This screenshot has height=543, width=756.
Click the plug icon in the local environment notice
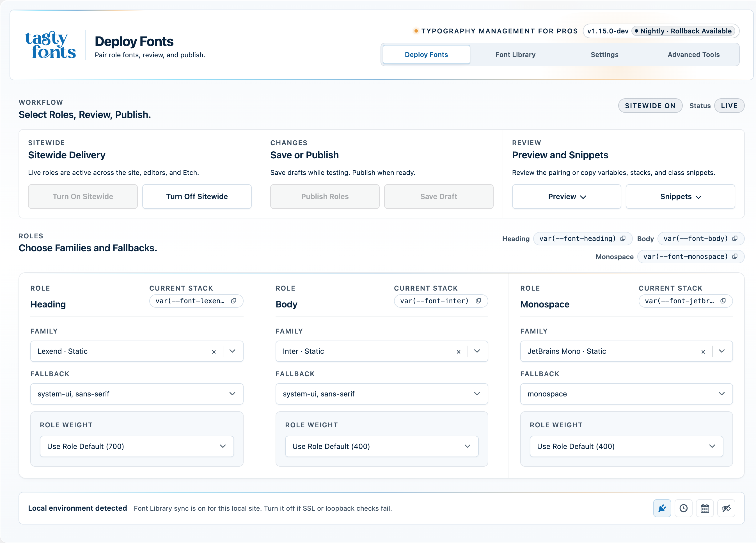(x=662, y=508)
